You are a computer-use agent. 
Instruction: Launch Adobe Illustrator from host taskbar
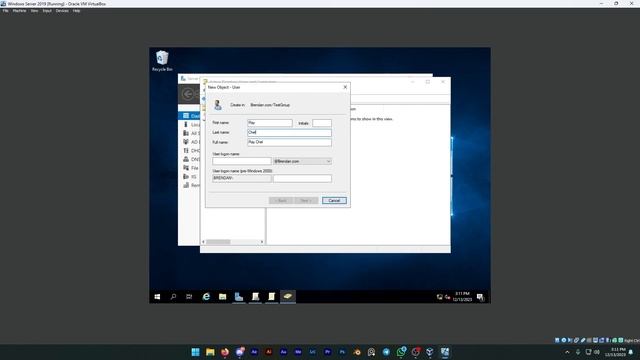[269, 352]
